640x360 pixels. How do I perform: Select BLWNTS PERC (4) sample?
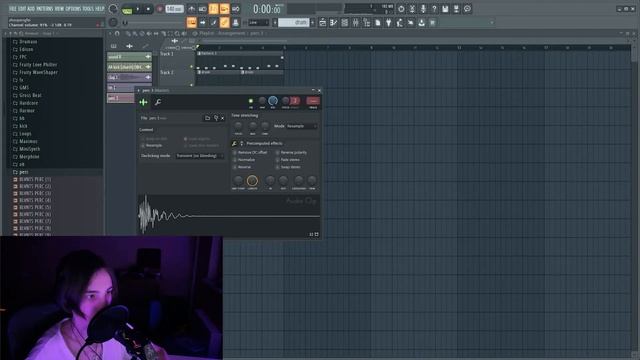tap(35, 200)
